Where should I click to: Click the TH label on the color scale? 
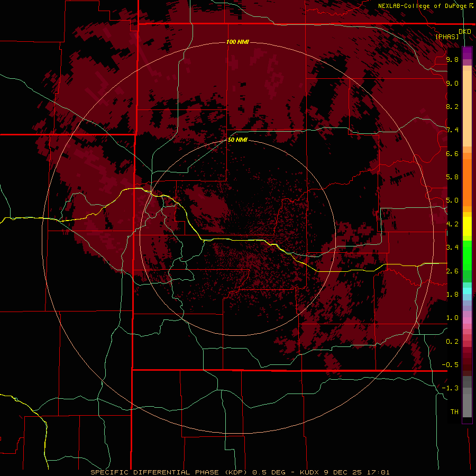454,412
